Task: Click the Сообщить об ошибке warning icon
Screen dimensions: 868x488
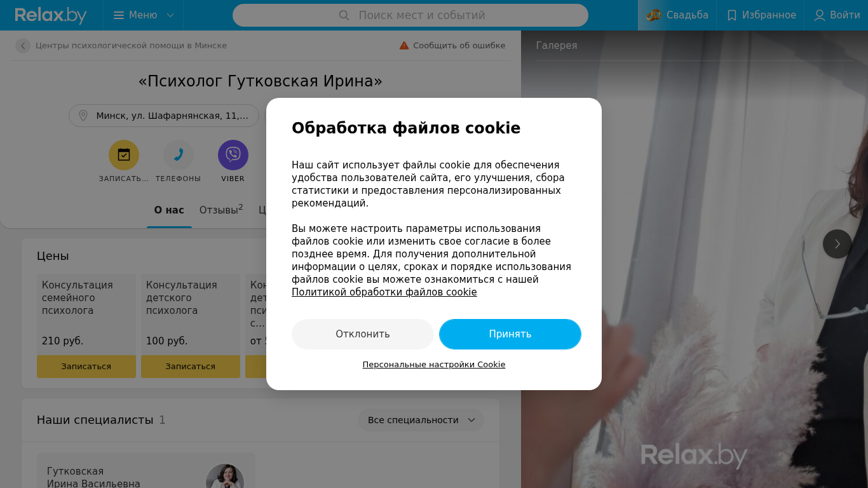Action: (x=404, y=46)
